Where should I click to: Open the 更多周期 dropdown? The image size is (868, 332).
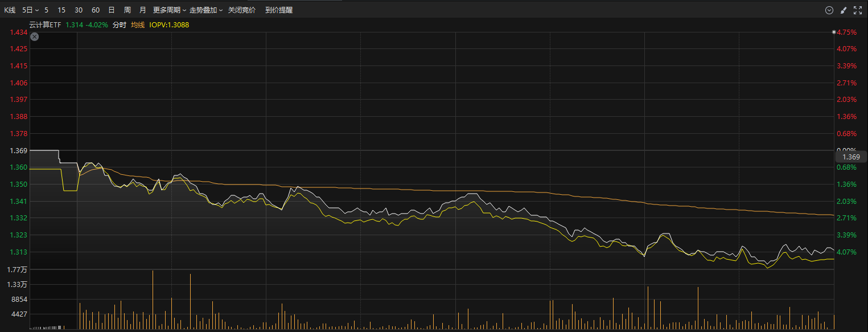tap(170, 10)
